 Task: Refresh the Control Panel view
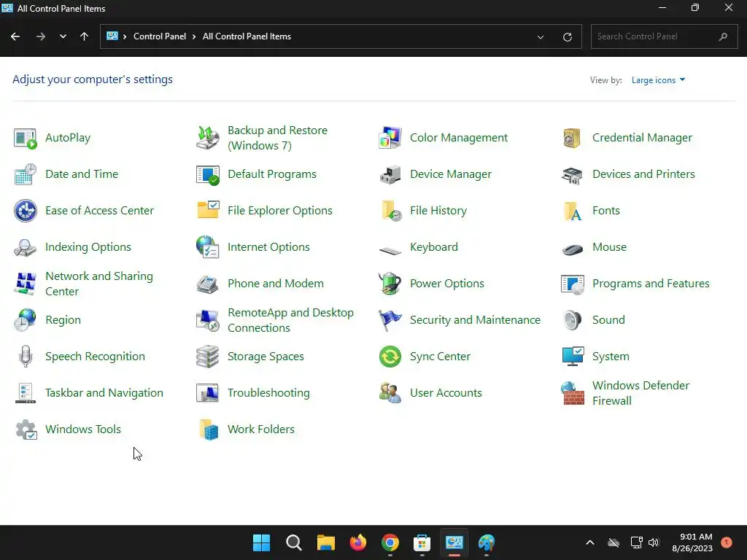(568, 36)
